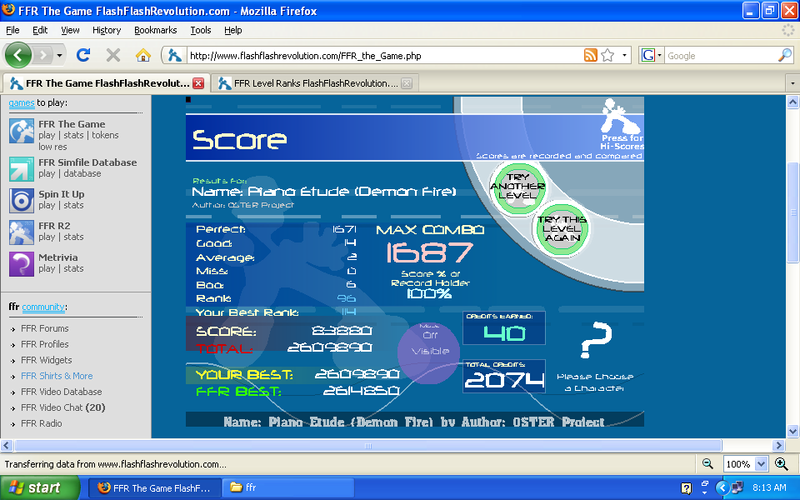Viewport: 800px width, 500px height.
Task: Open the Bookmarks menu
Action: tap(155, 30)
